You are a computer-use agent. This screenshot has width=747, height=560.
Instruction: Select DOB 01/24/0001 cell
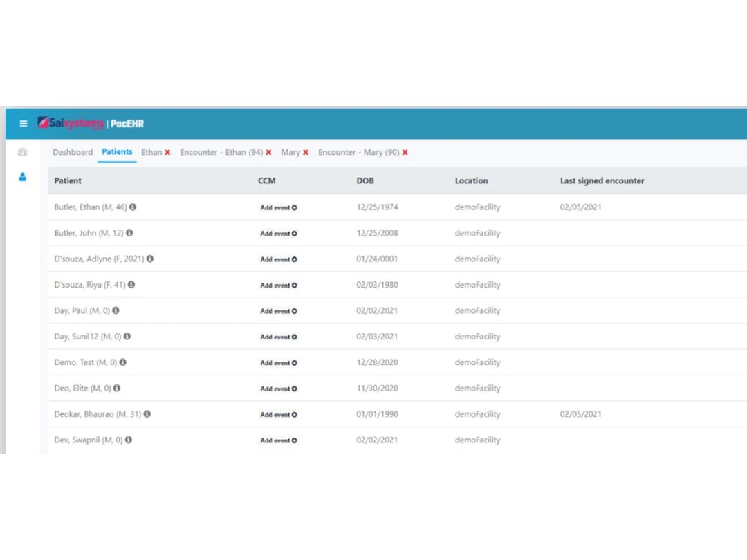click(377, 259)
